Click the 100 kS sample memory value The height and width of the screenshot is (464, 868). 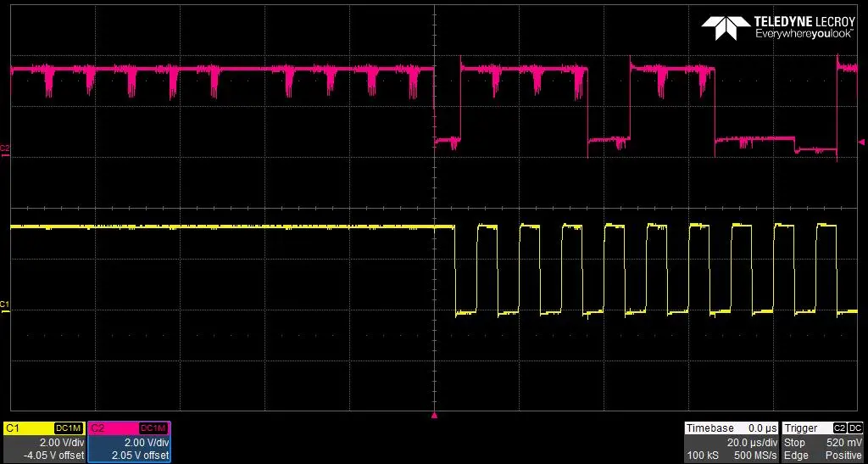pos(702,456)
